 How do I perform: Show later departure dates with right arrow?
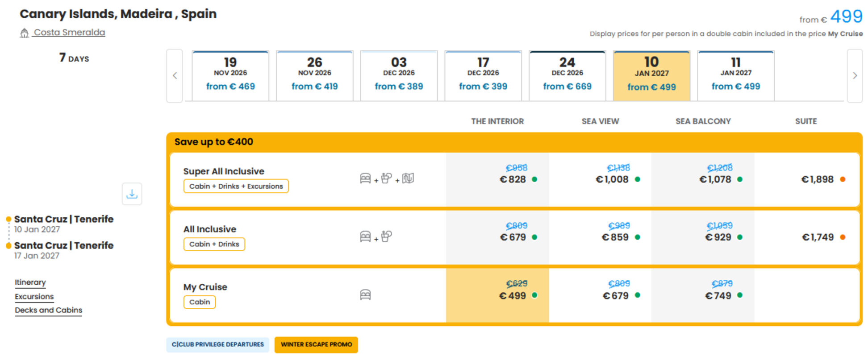(x=855, y=76)
